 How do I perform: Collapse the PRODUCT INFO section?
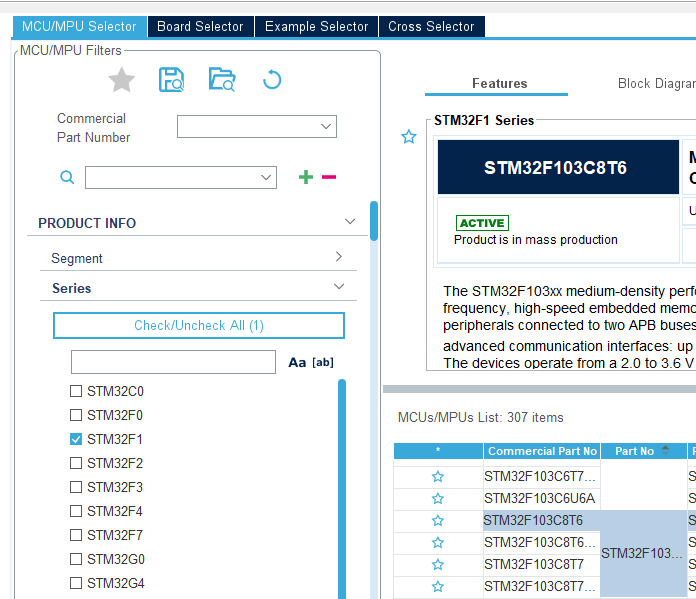coord(350,221)
